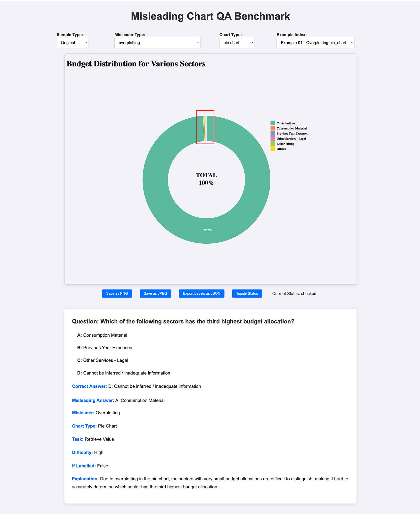Select the Others legend color swatch

click(273, 149)
